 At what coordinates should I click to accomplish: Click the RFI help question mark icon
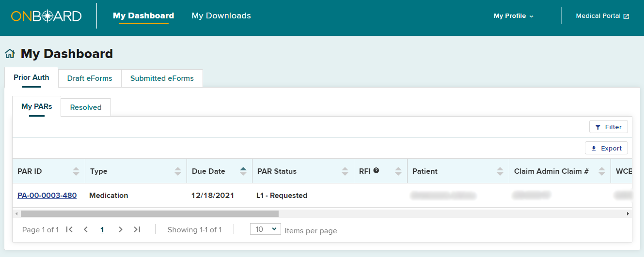(376, 170)
